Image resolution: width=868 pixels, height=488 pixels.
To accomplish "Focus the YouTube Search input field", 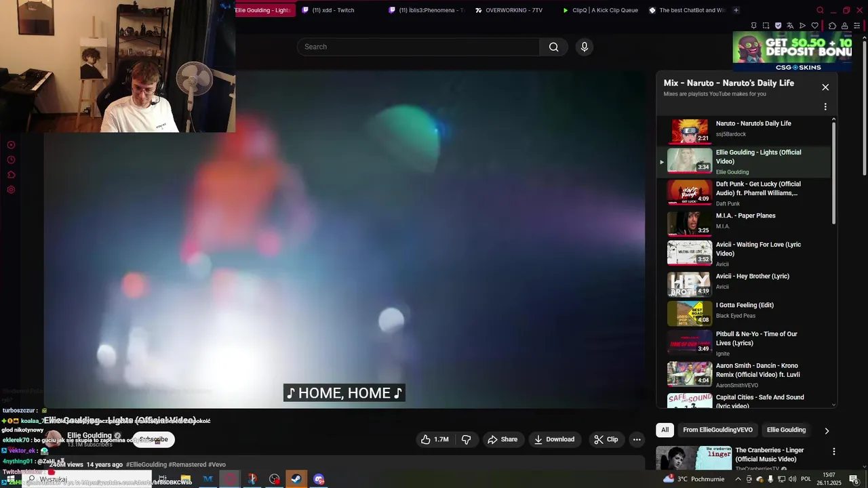I will click(418, 47).
